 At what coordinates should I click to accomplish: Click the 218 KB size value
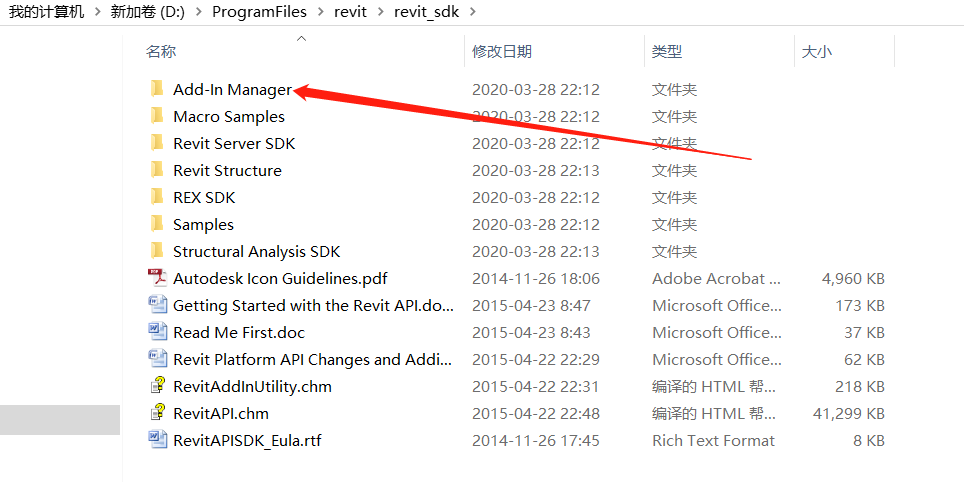coord(859,387)
